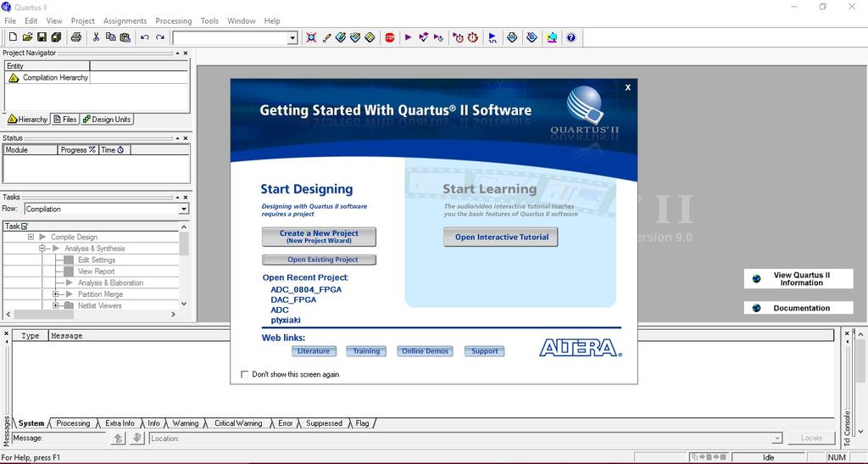Click the Undo arrow icon
The height and width of the screenshot is (464, 868).
point(145,37)
